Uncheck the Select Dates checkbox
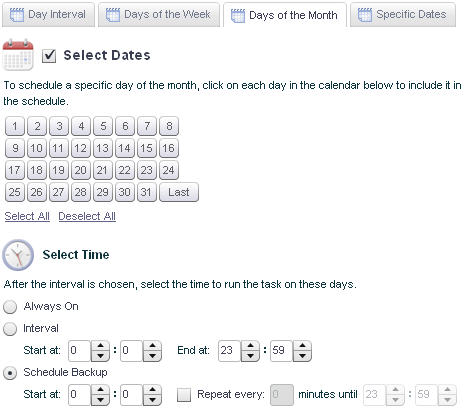Image resolution: width=464 pixels, height=411 pixels. (x=49, y=56)
